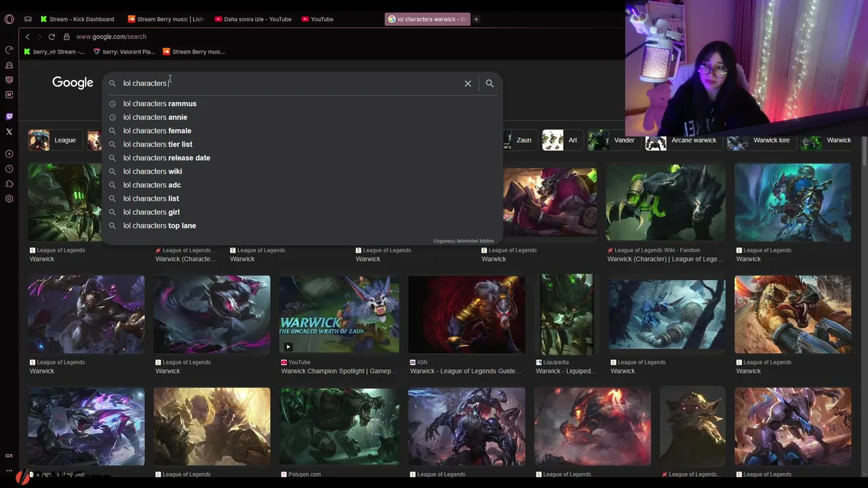Open Warwick Champion Spotlight YouTube thumbnail
Viewport: 868px width, 488px height.
(339, 314)
